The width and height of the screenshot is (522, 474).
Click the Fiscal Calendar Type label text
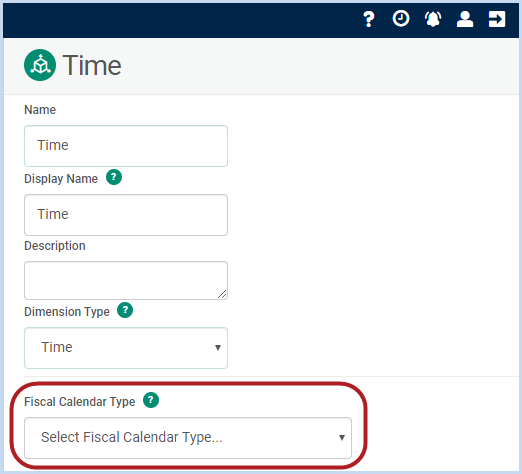click(x=80, y=402)
